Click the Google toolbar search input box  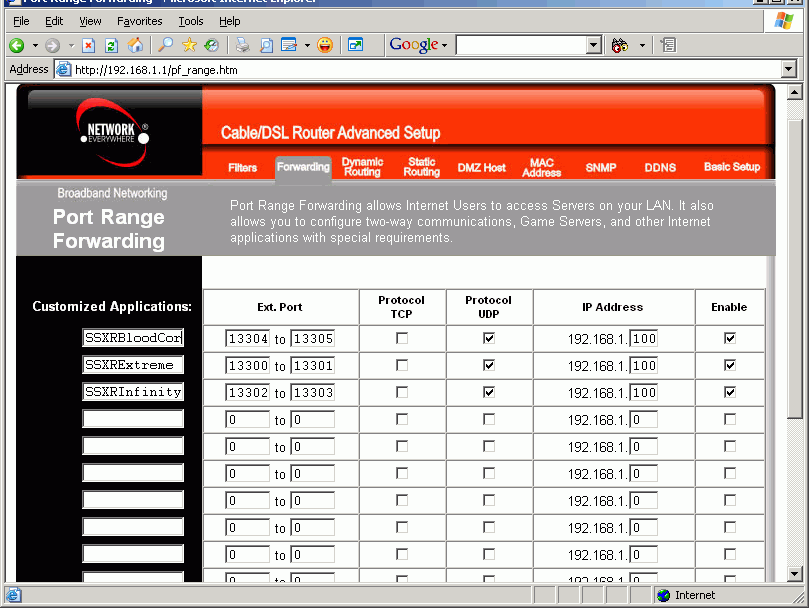(x=522, y=45)
